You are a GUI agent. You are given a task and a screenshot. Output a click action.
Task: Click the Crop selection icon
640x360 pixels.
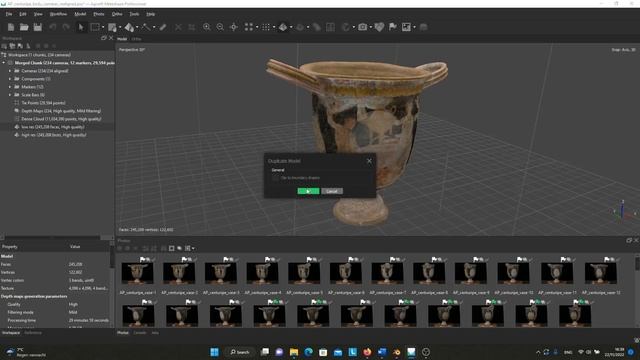(191, 27)
